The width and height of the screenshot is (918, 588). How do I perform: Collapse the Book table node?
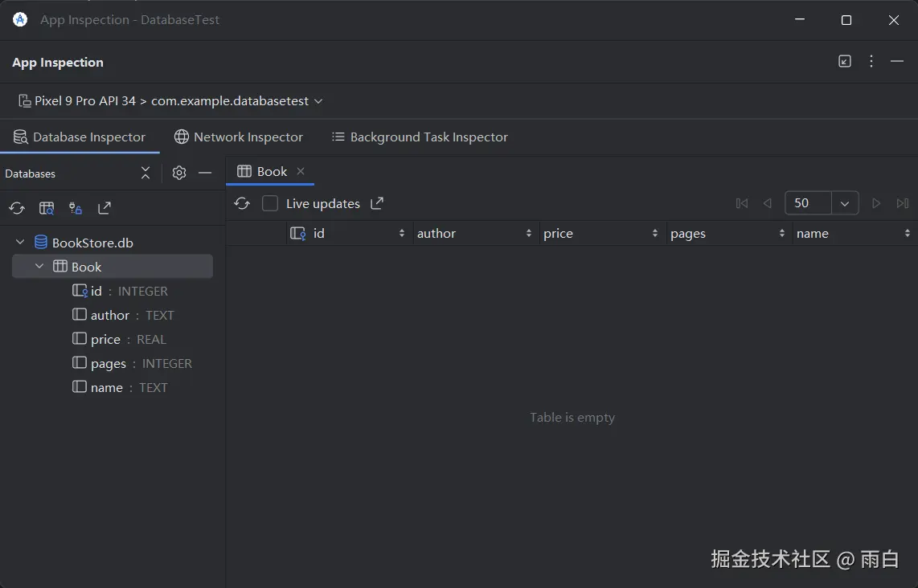39,266
